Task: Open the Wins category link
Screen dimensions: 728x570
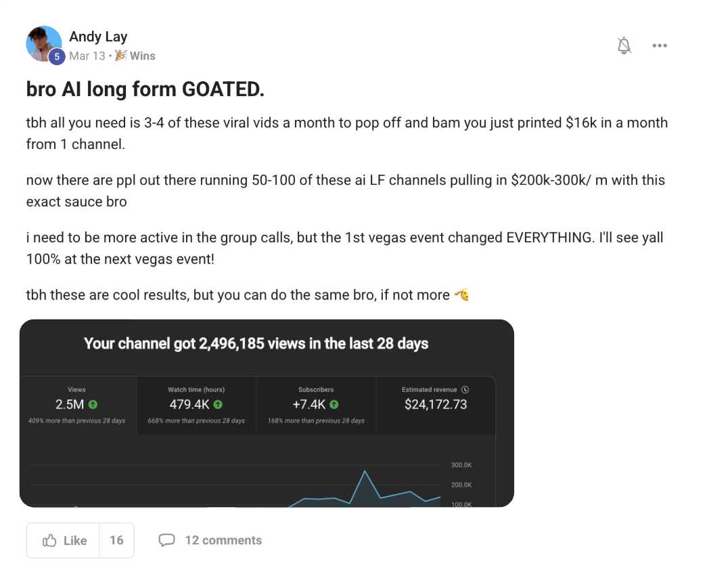Action: pos(143,56)
